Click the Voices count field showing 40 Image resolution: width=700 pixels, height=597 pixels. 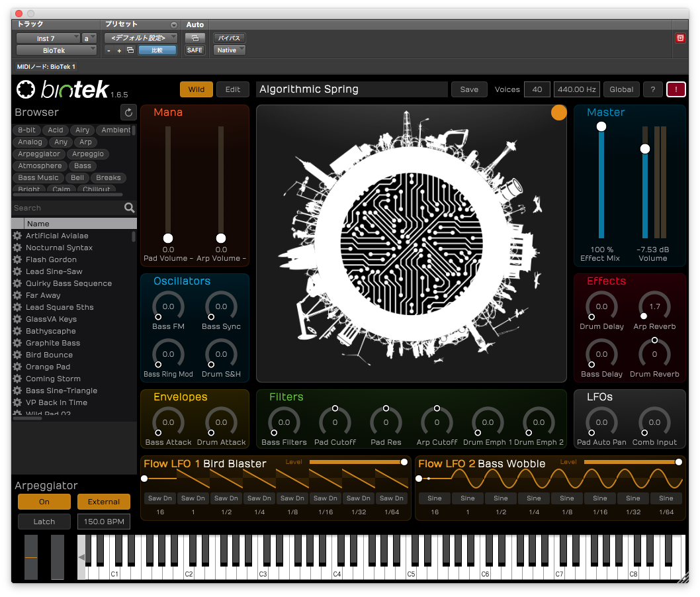tap(537, 89)
